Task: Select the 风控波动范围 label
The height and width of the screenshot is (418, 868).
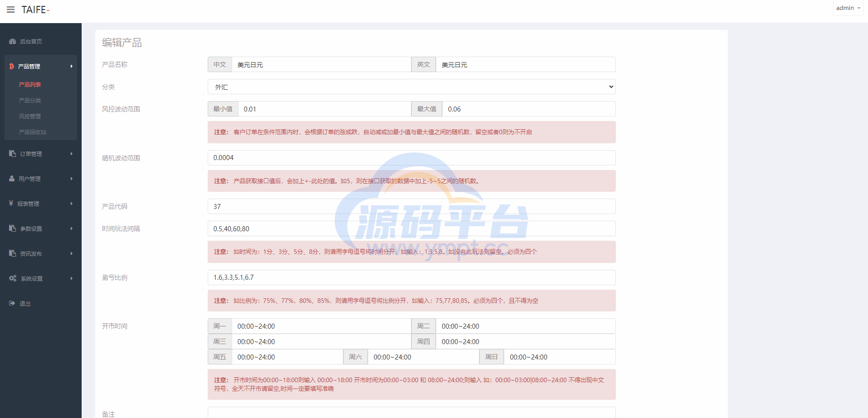Action: tap(121, 109)
